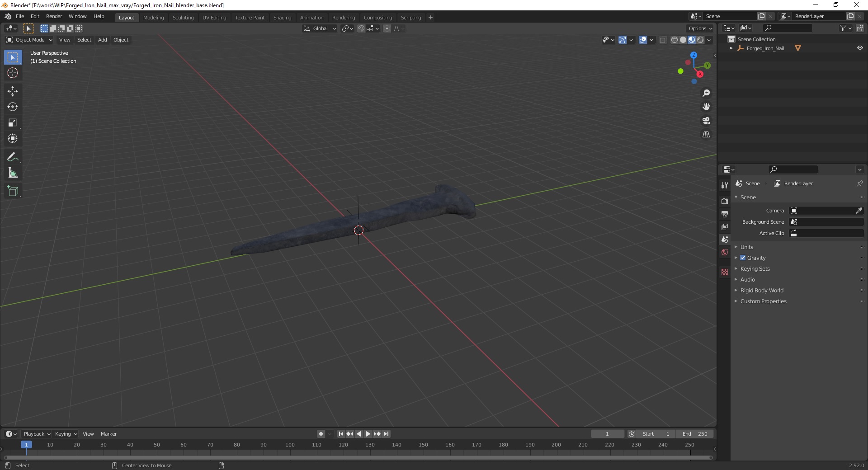Viewport: 868px width, 470px height.
Task: Click the pan hand icon in viewport
Action: [706, 107]
